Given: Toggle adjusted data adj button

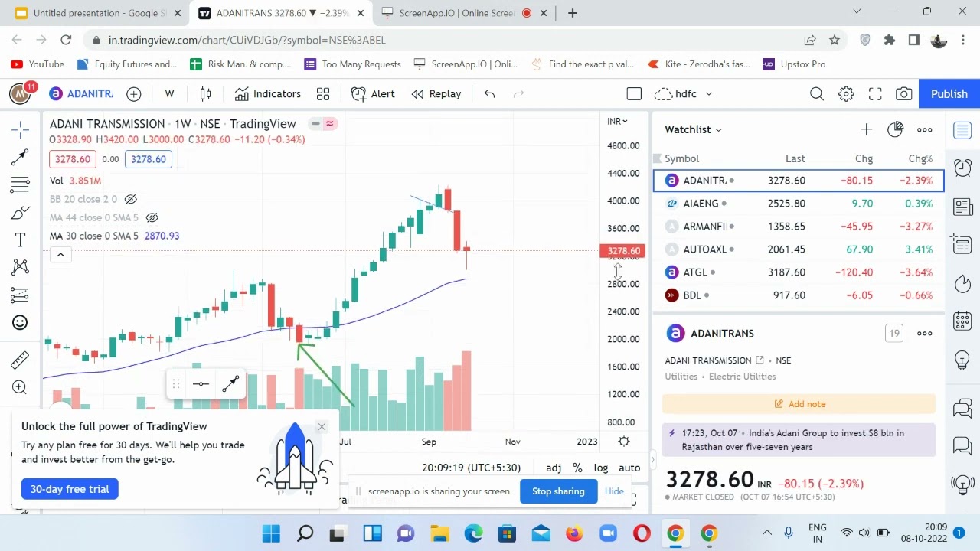Looking at the screenshot, I should (x=554, y=468).
